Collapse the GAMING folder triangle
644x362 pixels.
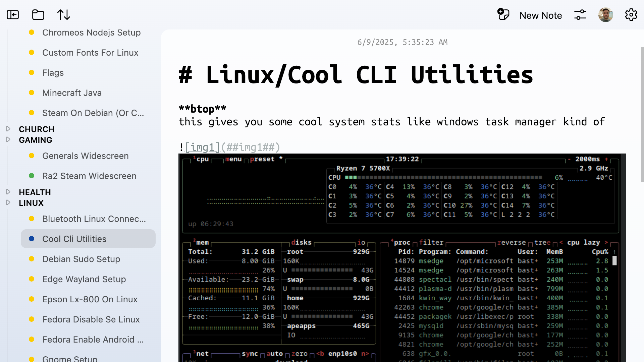pyautogui.click(x=8, y=139)
